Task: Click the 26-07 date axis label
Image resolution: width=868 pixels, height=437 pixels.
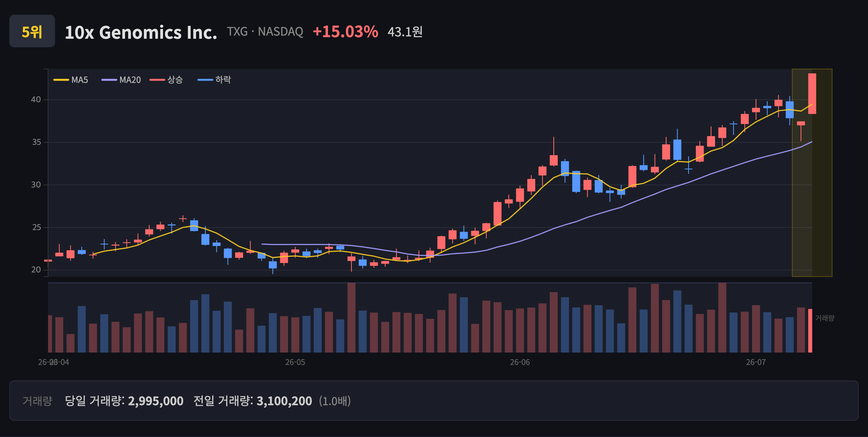Action: pyautogui.click(x=756, y=362)
